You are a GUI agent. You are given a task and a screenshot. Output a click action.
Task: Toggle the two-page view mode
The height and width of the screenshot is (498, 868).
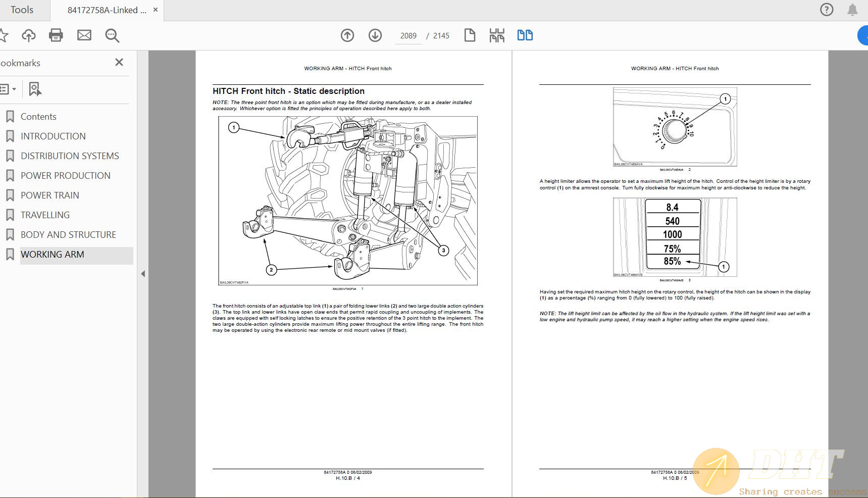coord(525,35)
